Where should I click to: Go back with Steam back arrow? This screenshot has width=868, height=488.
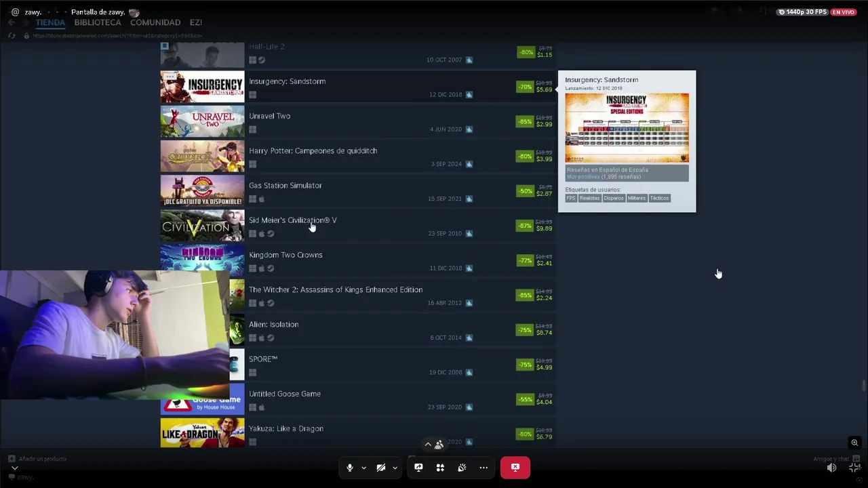point(12,22)
